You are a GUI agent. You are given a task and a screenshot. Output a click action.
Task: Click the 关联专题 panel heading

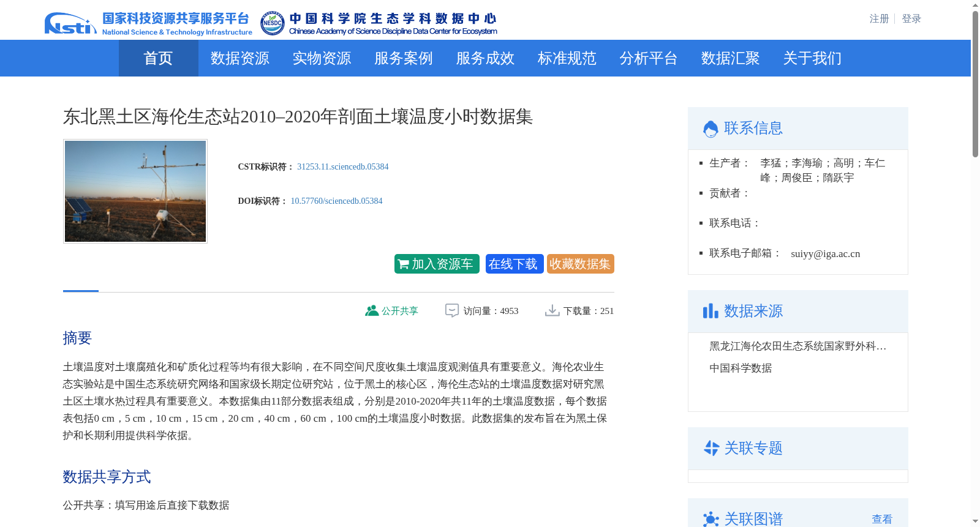point(753,448)
